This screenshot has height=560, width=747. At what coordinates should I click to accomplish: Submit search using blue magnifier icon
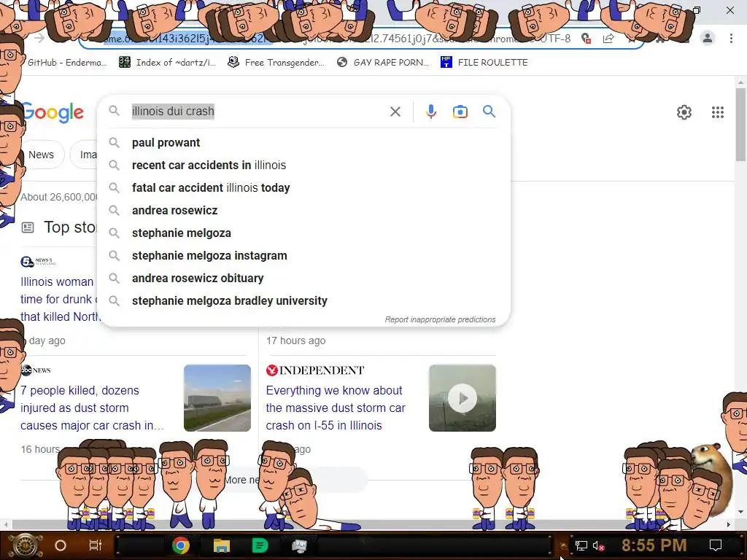[489, 112]
